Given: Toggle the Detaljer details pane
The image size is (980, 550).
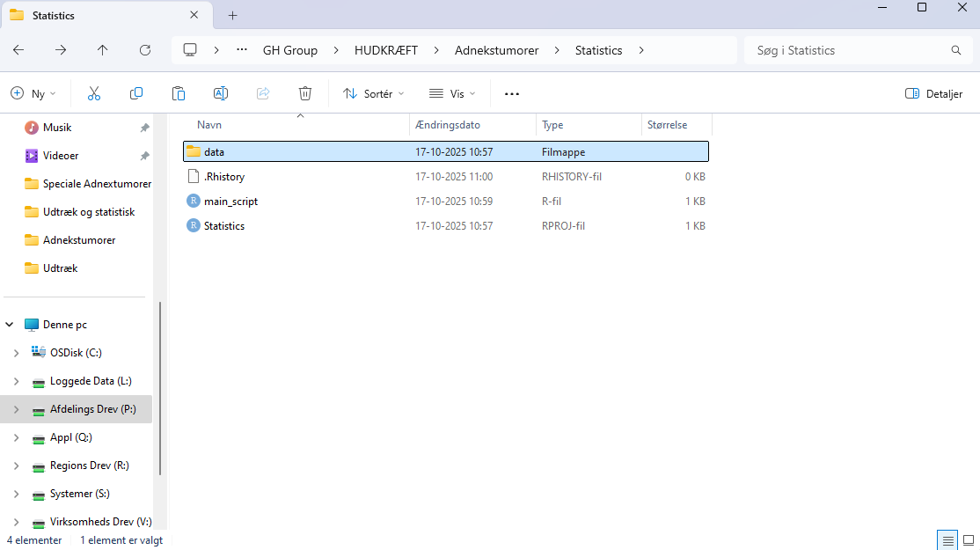Looking at the screenshot, I should [933, 93].
